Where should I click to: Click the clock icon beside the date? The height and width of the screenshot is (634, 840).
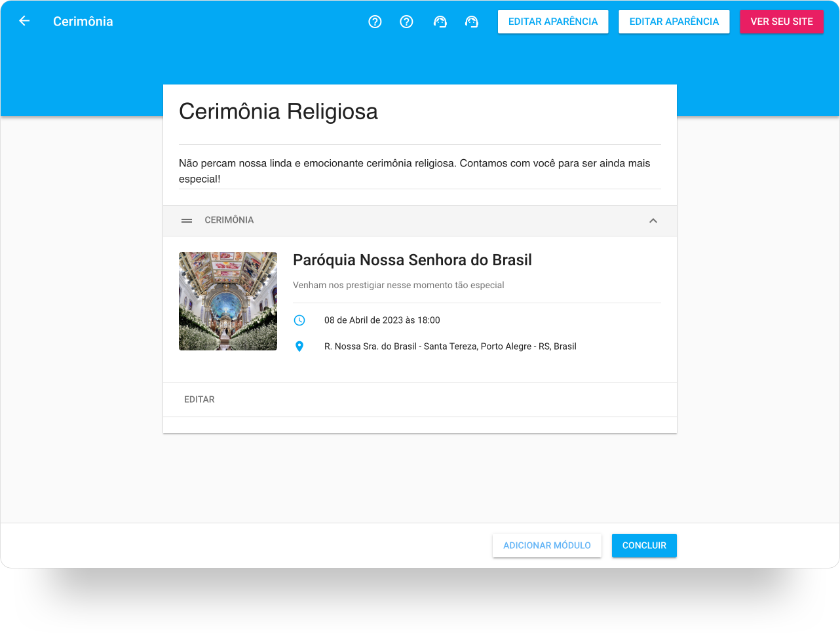(x=299, y=320)
